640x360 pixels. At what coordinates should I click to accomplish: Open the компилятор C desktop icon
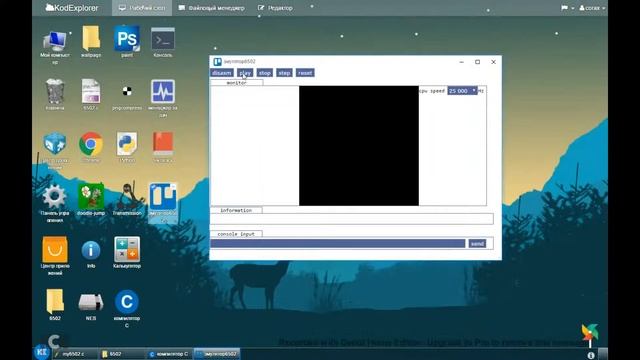click(127, 302)
